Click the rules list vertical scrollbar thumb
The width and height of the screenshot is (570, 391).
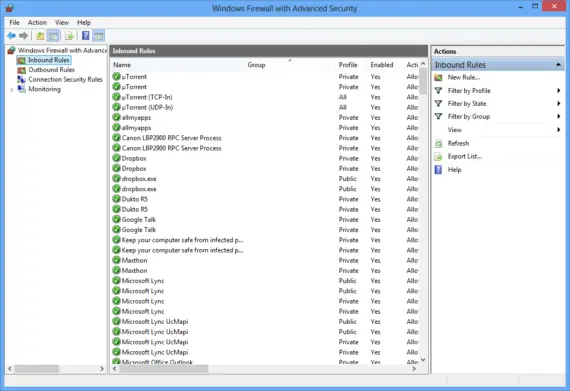pyautogui.click(x=423, y=81)
